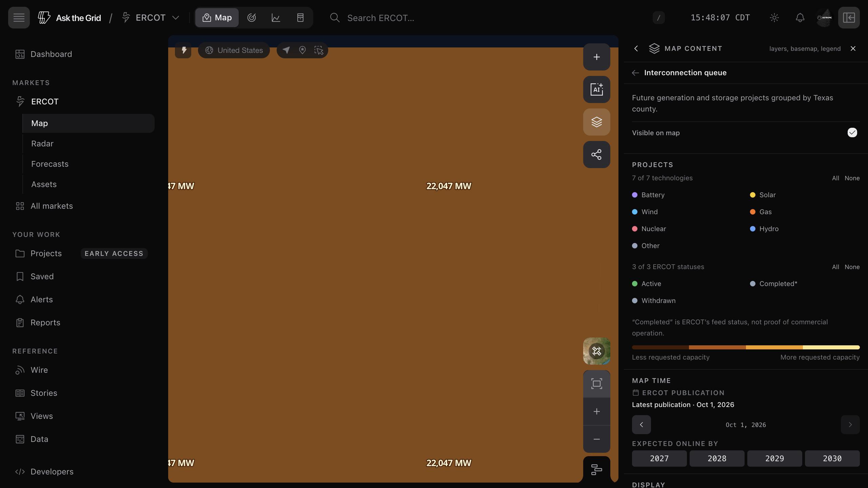Click the fit-to-extent frame icon
The width and height of the screenshot is (868, 488).
pyautogui.click(x=596, y=384)
